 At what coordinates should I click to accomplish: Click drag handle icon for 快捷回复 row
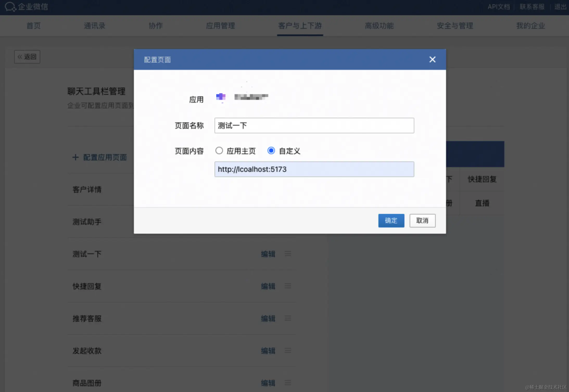point(288,286)
